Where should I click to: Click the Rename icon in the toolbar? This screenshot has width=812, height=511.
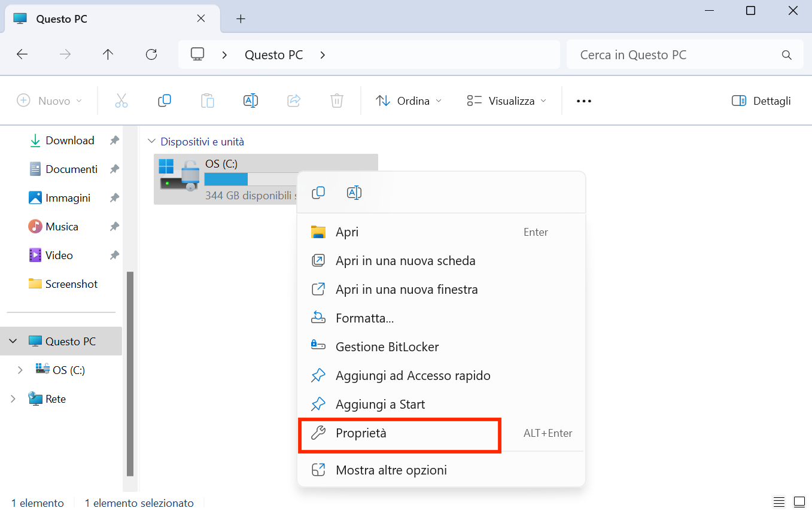point(251,101)
